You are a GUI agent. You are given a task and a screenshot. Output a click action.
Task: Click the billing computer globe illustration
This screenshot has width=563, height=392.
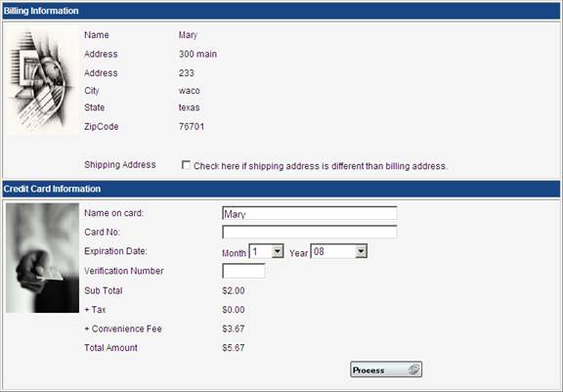point(41,80)
